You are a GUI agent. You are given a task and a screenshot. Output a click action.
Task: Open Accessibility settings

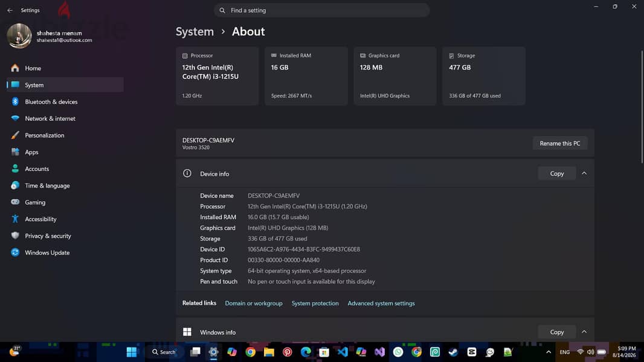pos(65,220)
